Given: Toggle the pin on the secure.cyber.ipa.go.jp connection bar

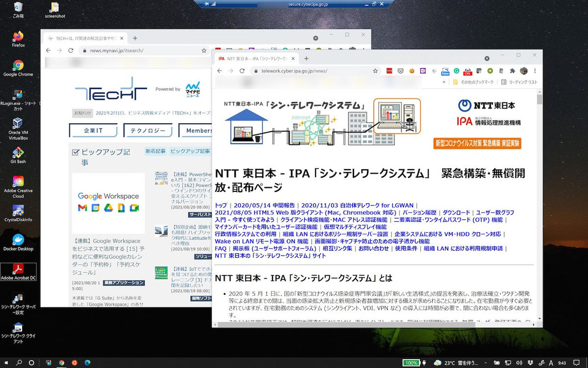Looking at the screenshot, I should (x=205, y=4).
